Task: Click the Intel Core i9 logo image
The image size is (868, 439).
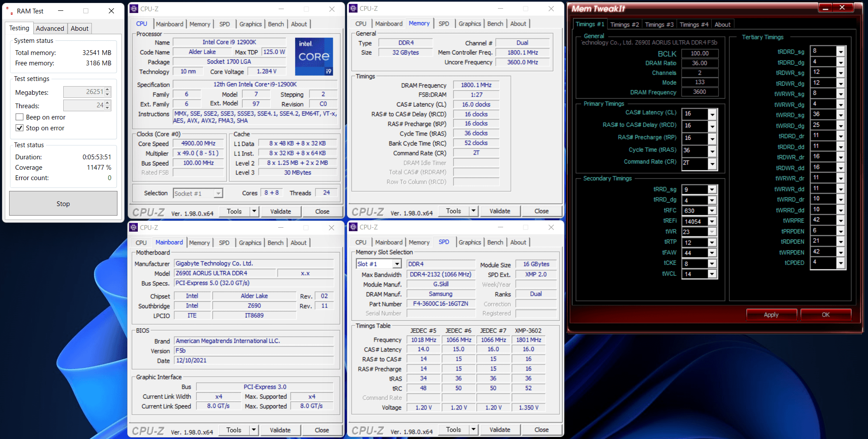Action: coord(314,56)
